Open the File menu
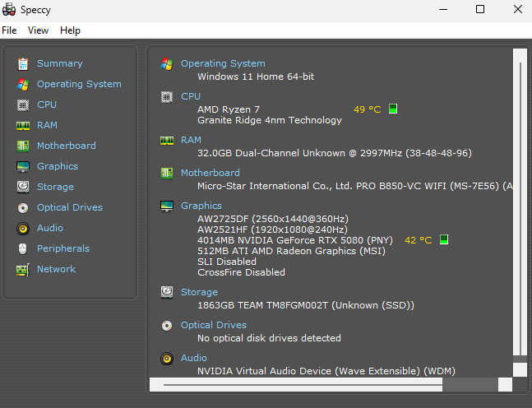 9,30
